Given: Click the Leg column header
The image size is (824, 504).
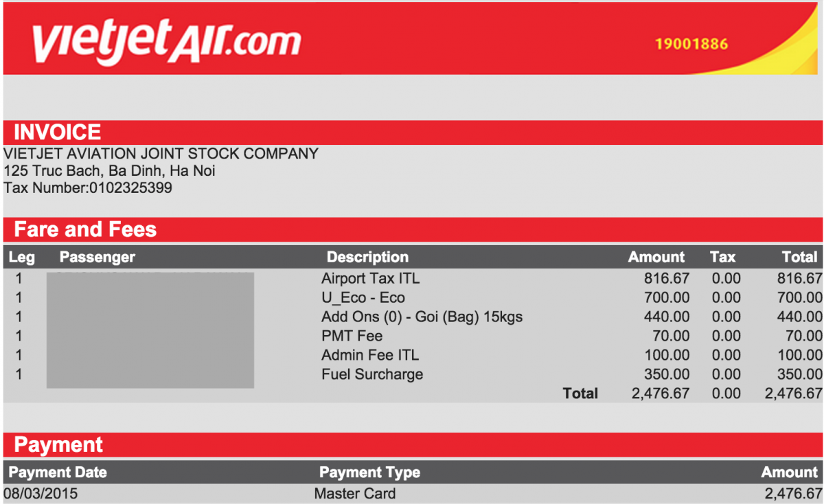Looking at the screenshot, I should click(x=21, y=257).
